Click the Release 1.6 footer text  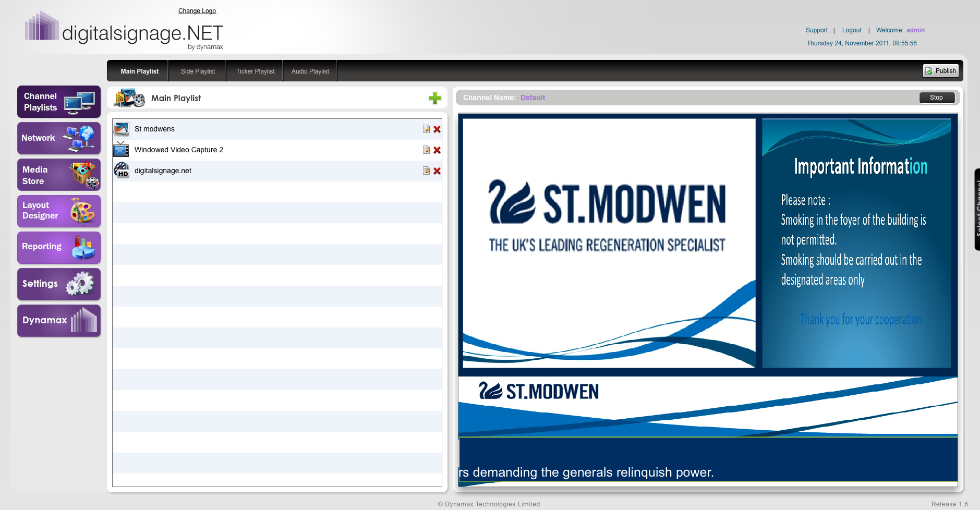pos(949,504)
